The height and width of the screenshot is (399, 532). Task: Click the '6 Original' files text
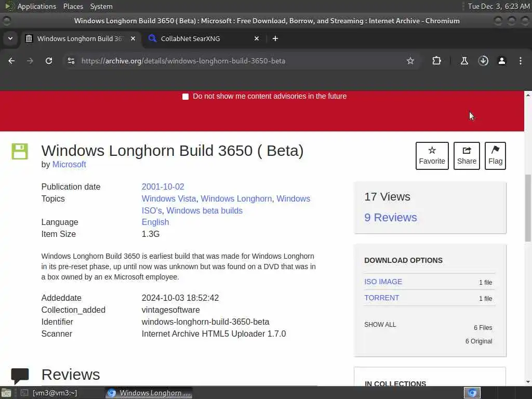pyautogui.click(x=478, y=341)
